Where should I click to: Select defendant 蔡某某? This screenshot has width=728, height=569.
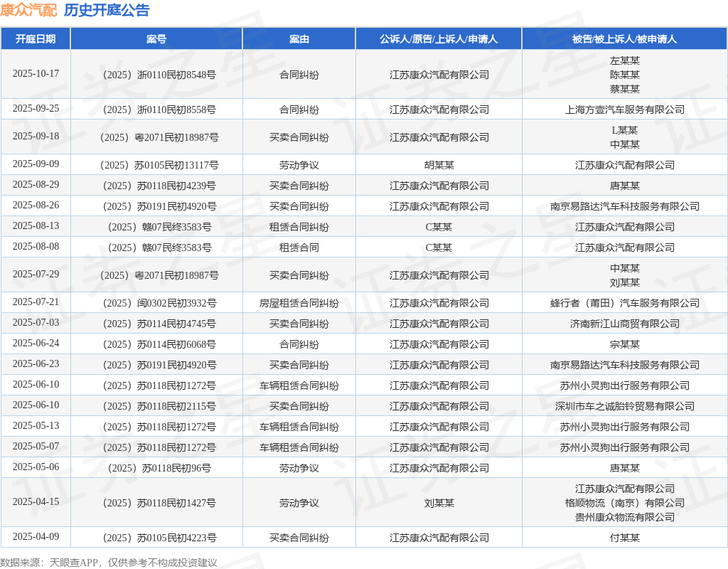pos(624,89)
